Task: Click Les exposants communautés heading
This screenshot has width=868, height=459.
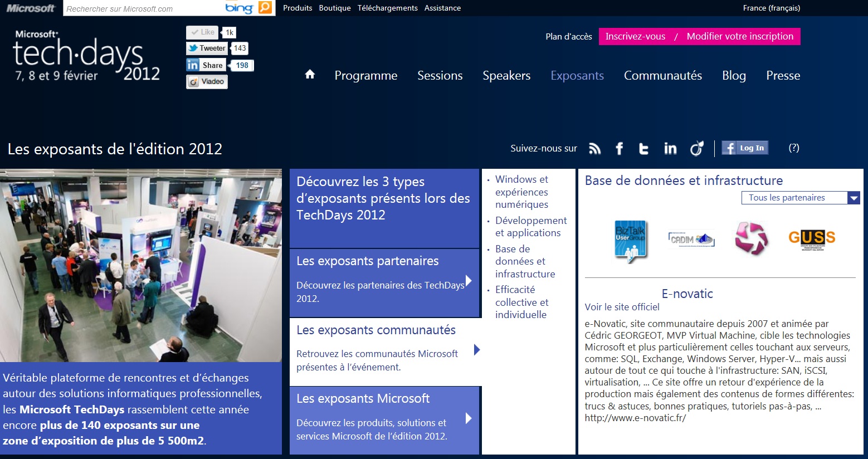Action: (x=376, y=330)
